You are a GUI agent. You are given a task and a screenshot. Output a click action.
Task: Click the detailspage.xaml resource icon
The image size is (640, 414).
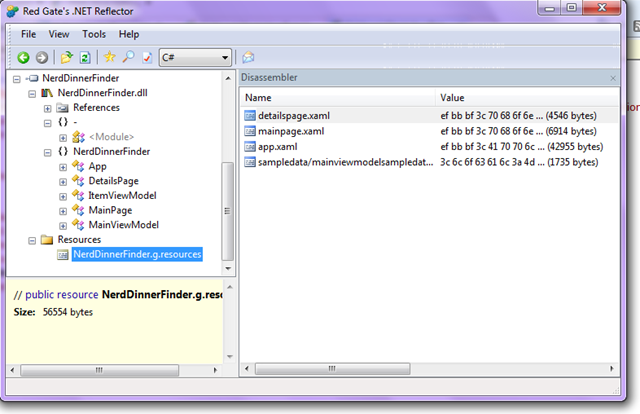(x=250, y=116)
